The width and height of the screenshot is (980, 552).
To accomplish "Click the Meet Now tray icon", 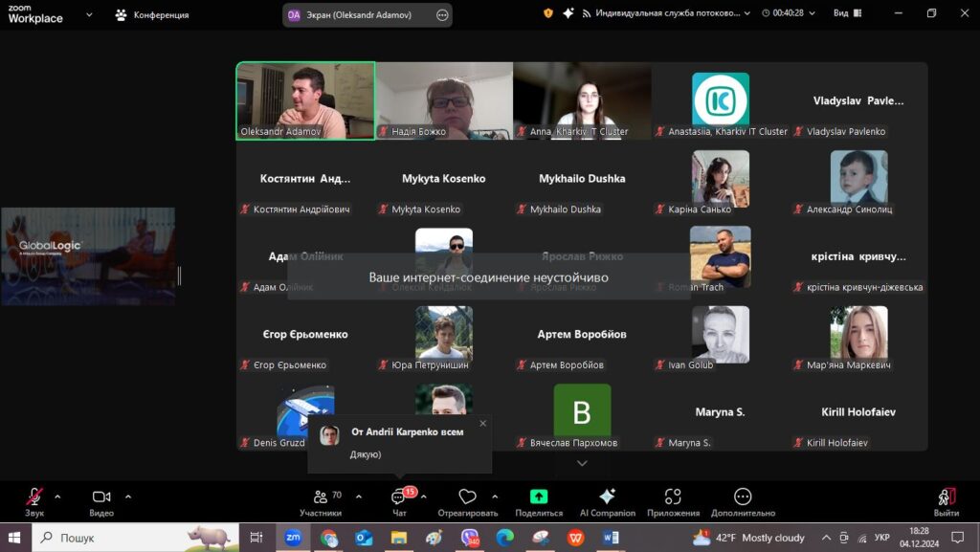I will coord(844,538).
